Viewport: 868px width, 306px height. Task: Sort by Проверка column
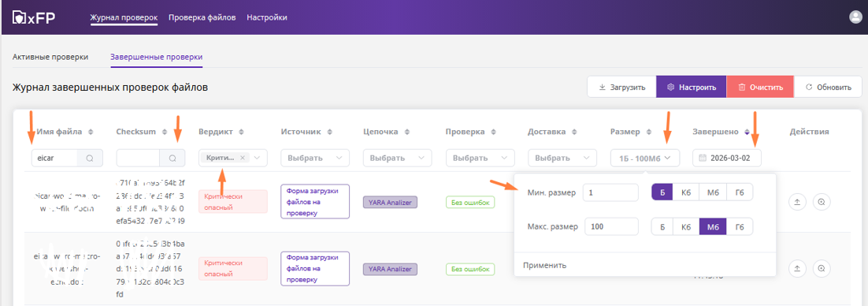point(492,132)
